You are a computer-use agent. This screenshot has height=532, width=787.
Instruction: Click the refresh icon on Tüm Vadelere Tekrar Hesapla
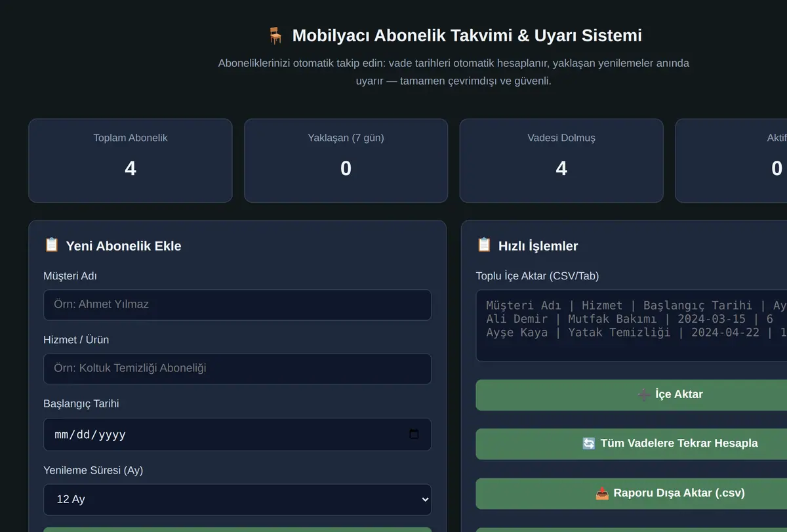coord(589,443)
